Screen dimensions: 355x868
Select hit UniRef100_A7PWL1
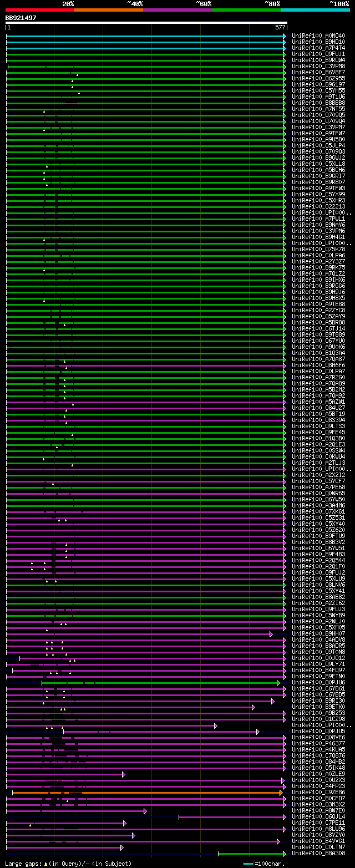tap(318, 219)
